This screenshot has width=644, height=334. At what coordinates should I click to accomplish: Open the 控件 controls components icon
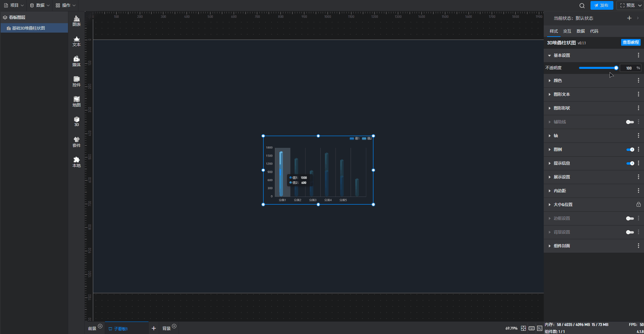[76, 81]
